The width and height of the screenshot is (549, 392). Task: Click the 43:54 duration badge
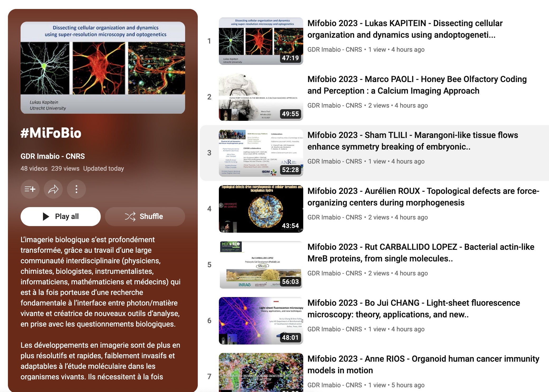(x=290, y=226)
